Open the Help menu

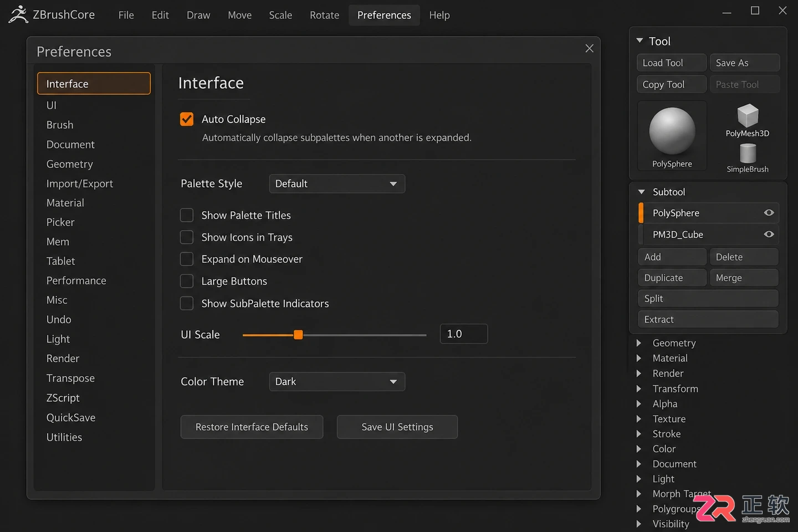[x=439, y=15]
